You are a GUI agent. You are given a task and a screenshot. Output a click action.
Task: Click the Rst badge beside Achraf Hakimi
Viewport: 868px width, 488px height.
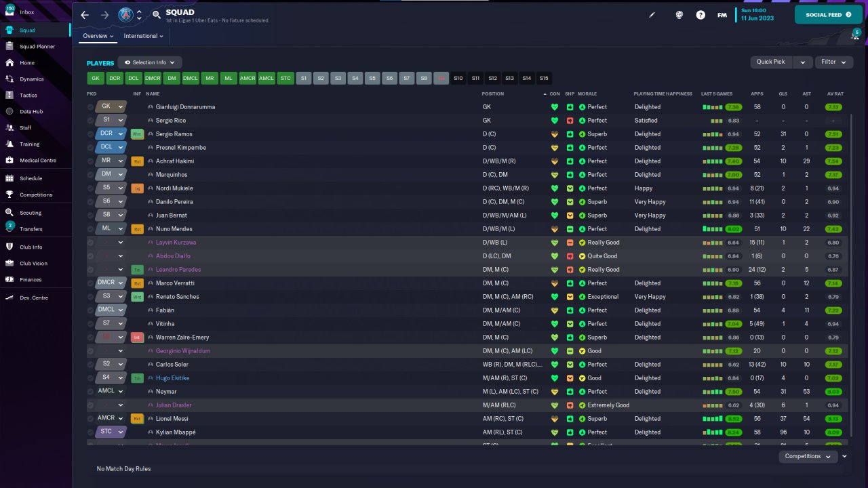(x=137, y=161)
